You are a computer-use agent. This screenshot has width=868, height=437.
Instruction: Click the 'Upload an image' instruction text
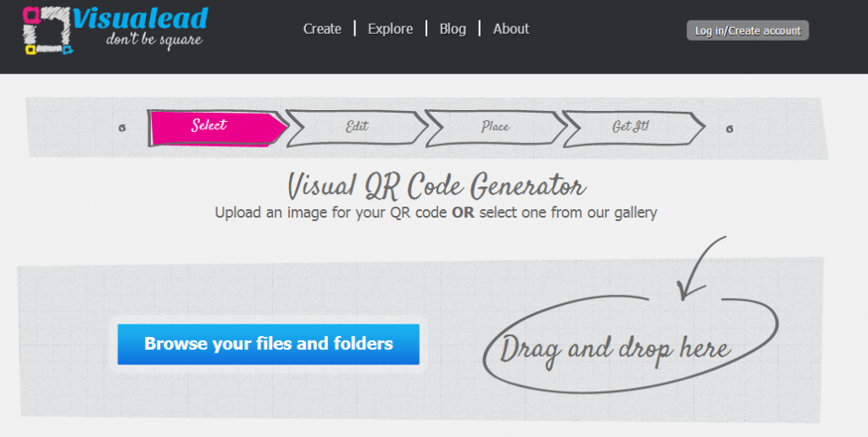(436, 213)
